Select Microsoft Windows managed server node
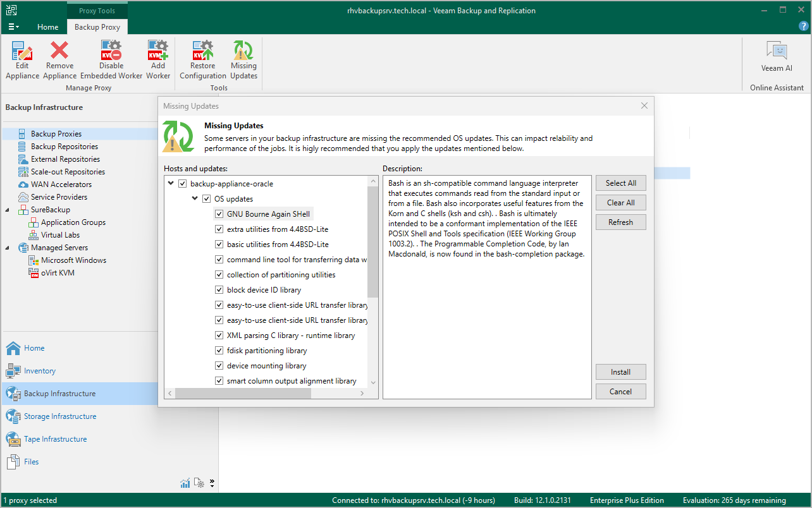The width and height of the screenshot is (812, 508). pos(73,260)
